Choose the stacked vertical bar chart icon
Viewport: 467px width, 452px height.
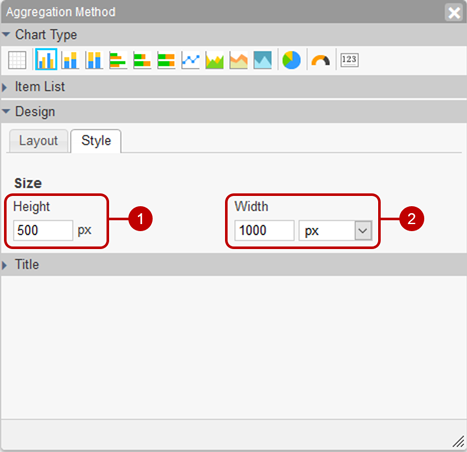(x=70, y=60)
